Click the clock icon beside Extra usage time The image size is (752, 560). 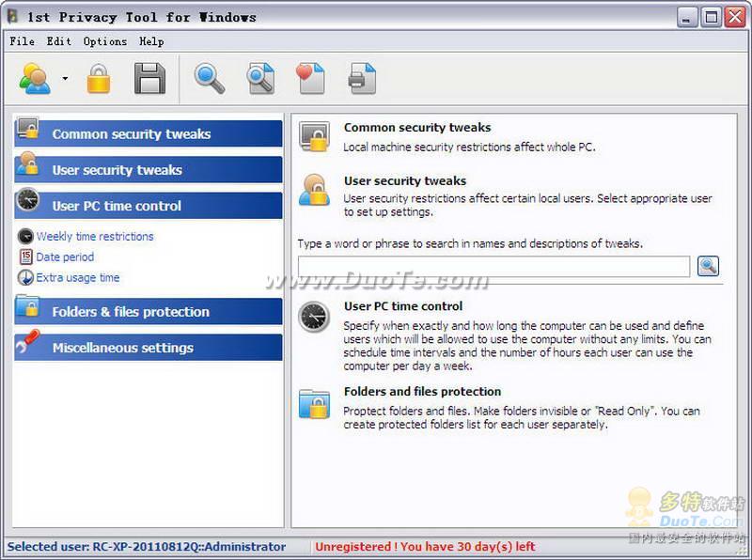pyautogui.click(x=25, y=277)
